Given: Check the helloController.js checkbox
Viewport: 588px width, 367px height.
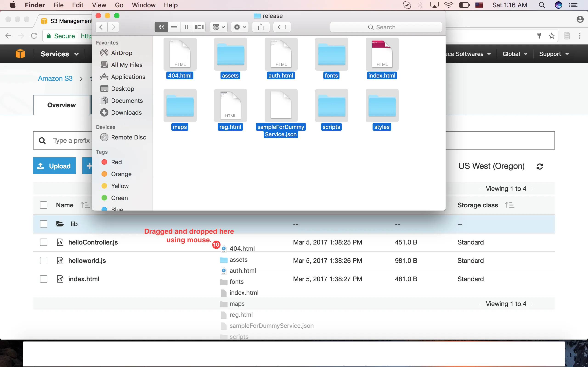Looking at the screenshot, I should tap(44, 242).
